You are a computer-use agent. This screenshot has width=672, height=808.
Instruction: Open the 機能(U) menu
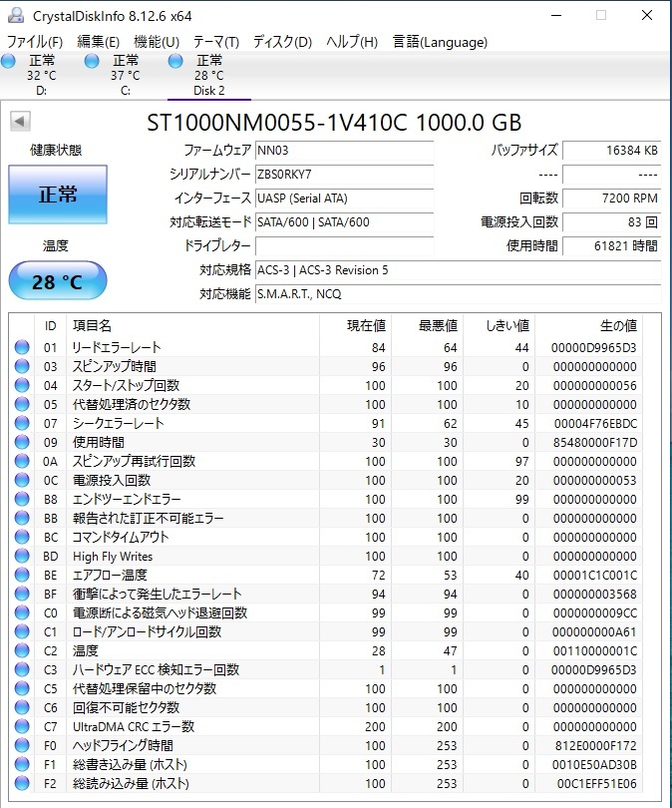(157, 42)
